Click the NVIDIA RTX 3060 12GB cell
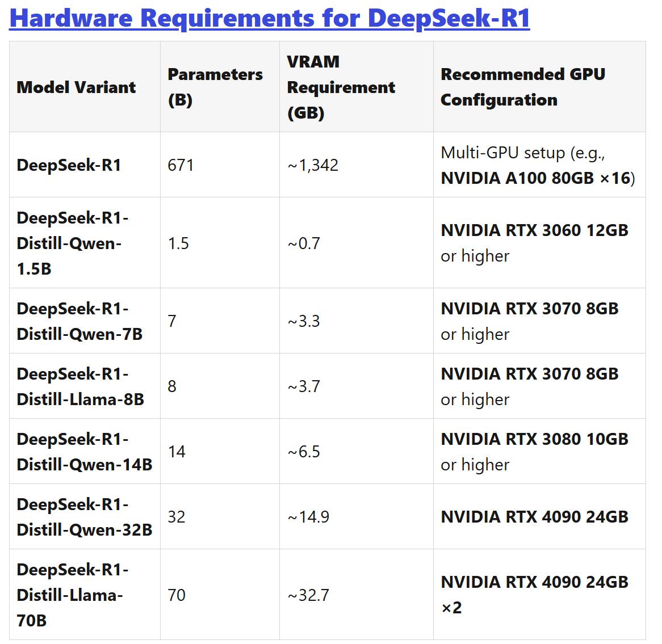This screenshot has width=662, height=644. (x=539, y=243)
